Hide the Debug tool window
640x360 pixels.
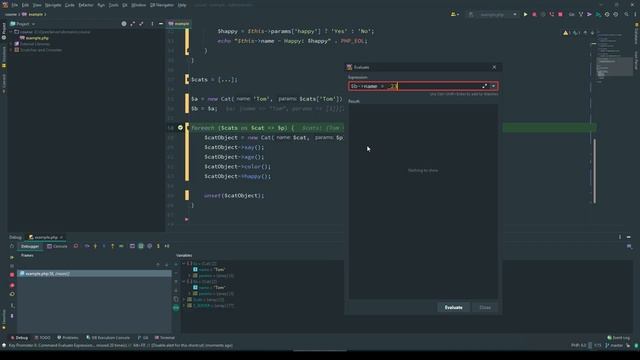point(629,237)
